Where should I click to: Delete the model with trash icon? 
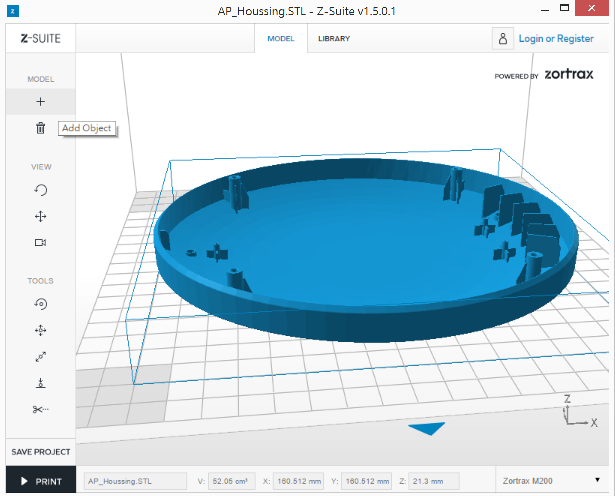tap(40, 128)
